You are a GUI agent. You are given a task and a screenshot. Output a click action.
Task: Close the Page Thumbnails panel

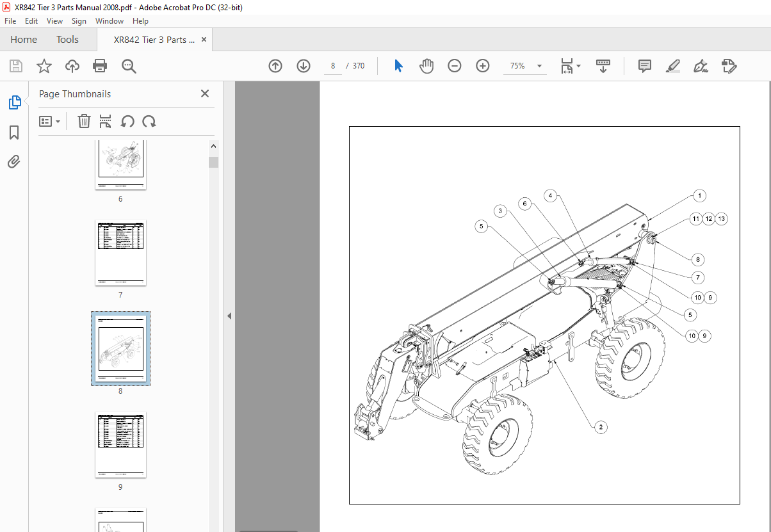205,93
